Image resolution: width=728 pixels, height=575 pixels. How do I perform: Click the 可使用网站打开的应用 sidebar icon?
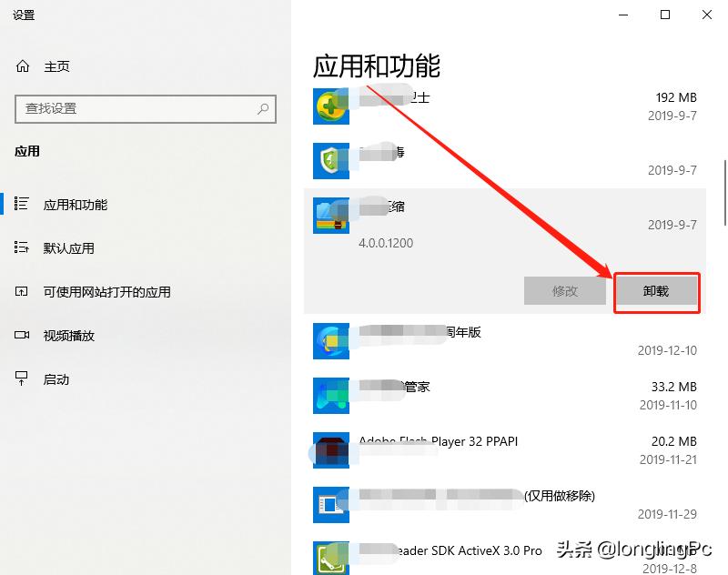23,291
